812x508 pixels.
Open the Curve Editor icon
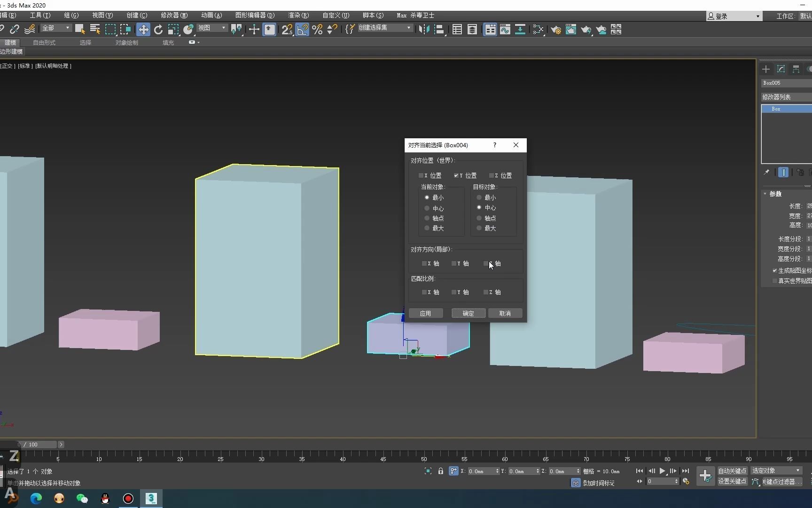pos(505,30)
